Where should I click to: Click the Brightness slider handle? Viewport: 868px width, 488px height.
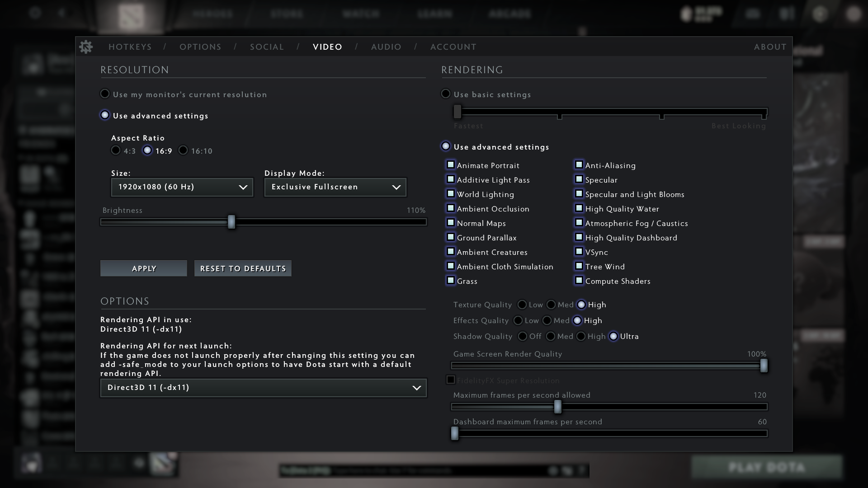[x=232, y=222]
